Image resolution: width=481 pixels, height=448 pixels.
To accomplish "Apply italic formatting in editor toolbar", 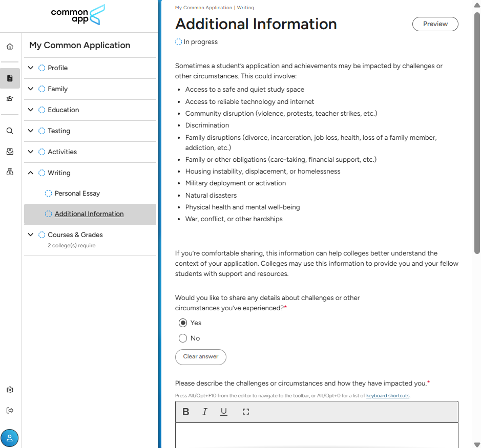I will 204,412.
